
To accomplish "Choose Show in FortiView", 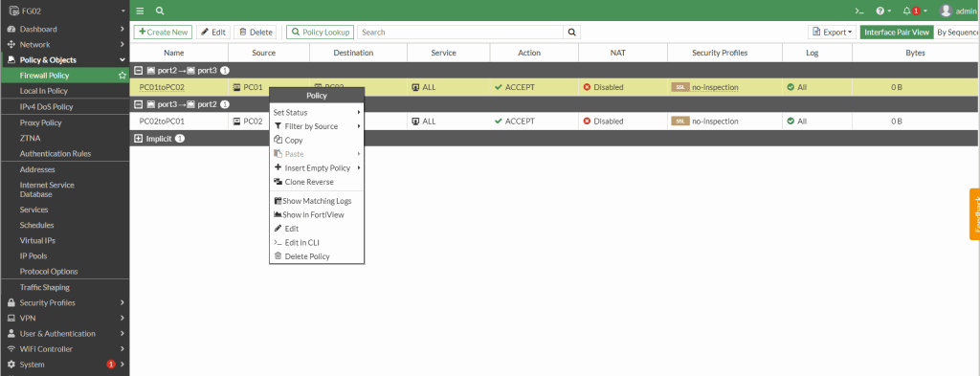I will 317,215.
